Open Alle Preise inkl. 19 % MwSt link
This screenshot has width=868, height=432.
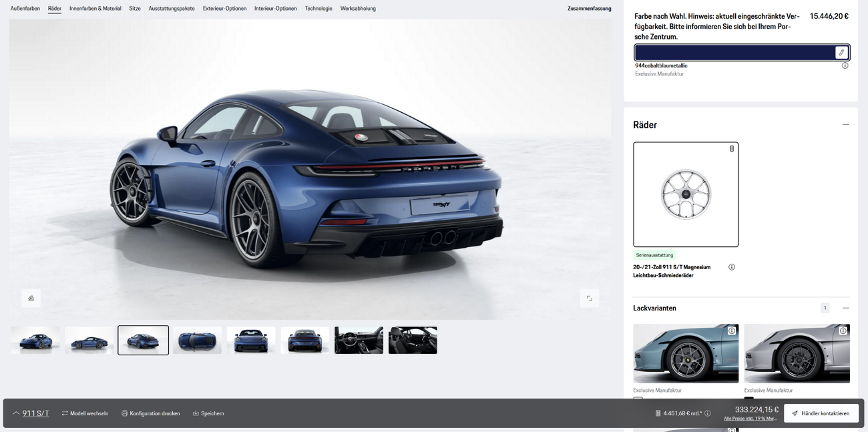(751, 419)
